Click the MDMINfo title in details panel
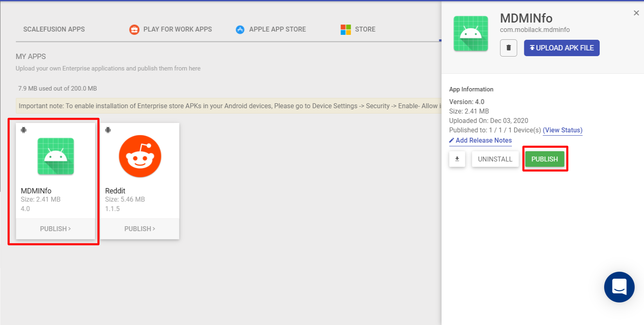Viewport: 644px width, 325px height. (x=526, y=18)
